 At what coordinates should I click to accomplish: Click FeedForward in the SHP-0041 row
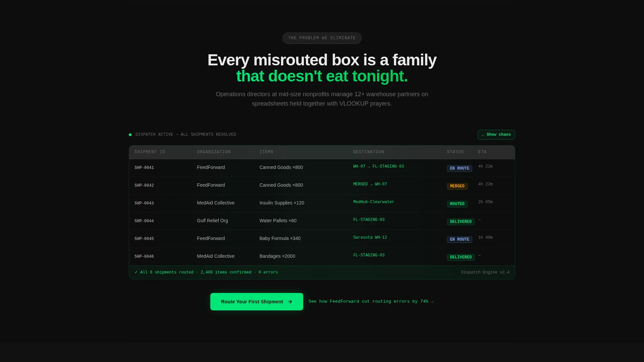pyautogui.click(x=211, y=168)
